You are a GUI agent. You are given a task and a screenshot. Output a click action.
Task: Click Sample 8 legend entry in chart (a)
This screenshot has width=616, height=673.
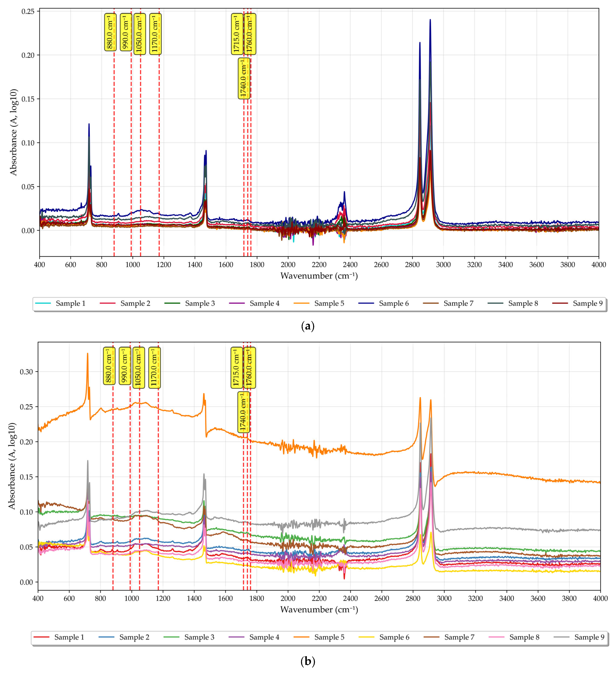pos(523,303)
